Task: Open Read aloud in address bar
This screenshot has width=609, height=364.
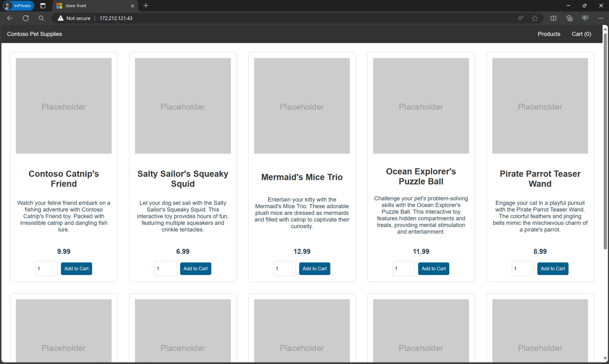Action: (520, 18)
